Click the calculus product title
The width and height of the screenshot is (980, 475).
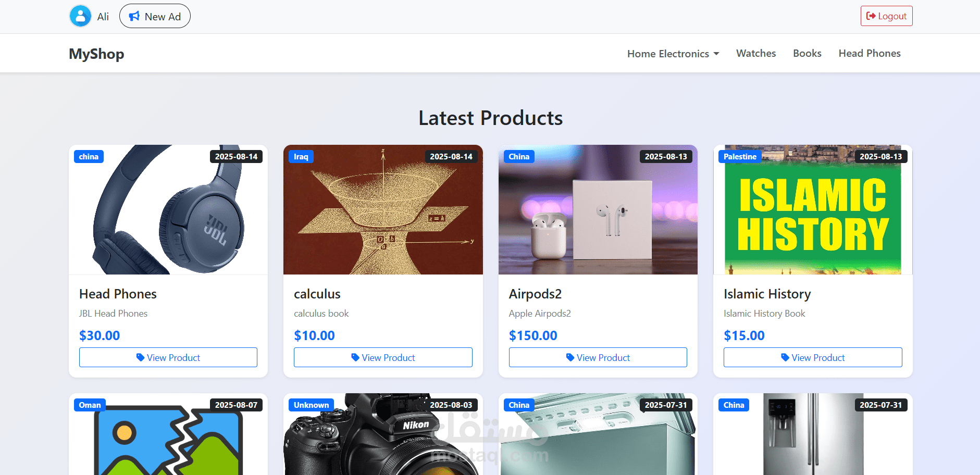317,294
